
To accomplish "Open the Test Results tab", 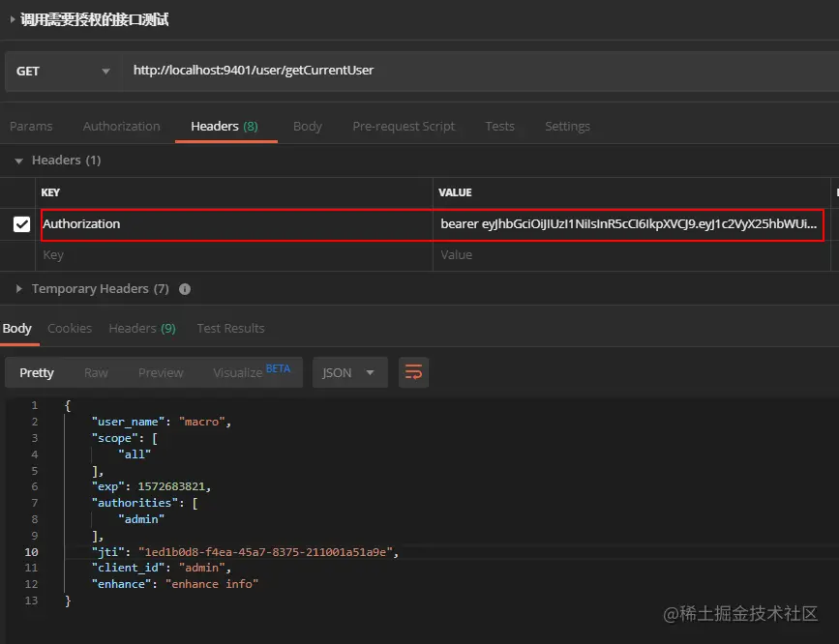I will pos(230,329).
